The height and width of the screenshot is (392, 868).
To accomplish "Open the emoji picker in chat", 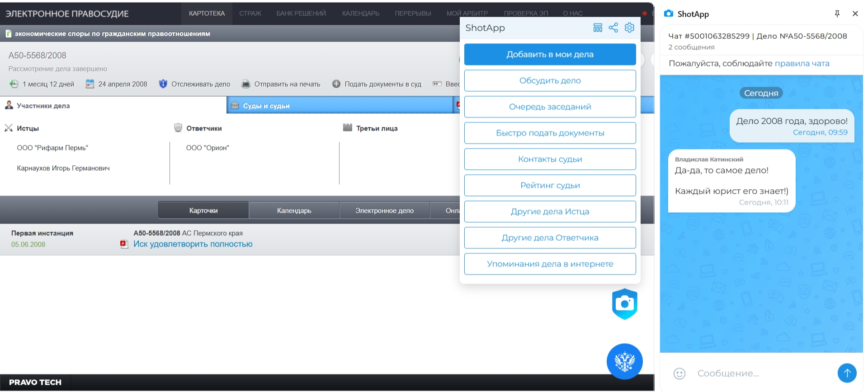I will pos(679,373).
